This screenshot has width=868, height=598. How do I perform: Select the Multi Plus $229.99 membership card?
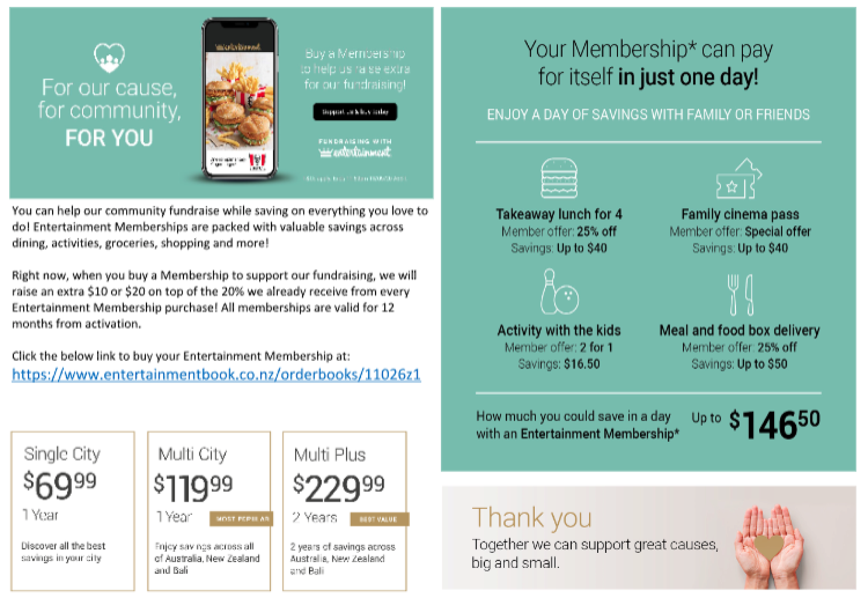[x=345, y=510]
